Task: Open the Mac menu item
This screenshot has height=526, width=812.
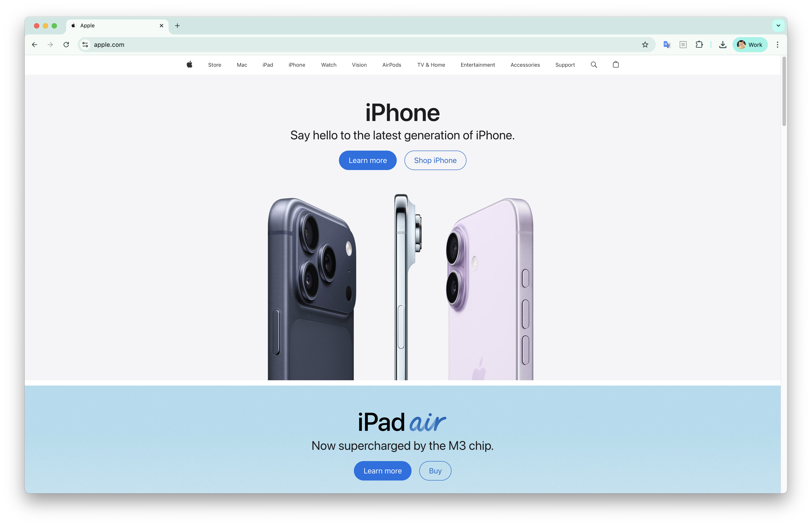Action: point(242,65)
